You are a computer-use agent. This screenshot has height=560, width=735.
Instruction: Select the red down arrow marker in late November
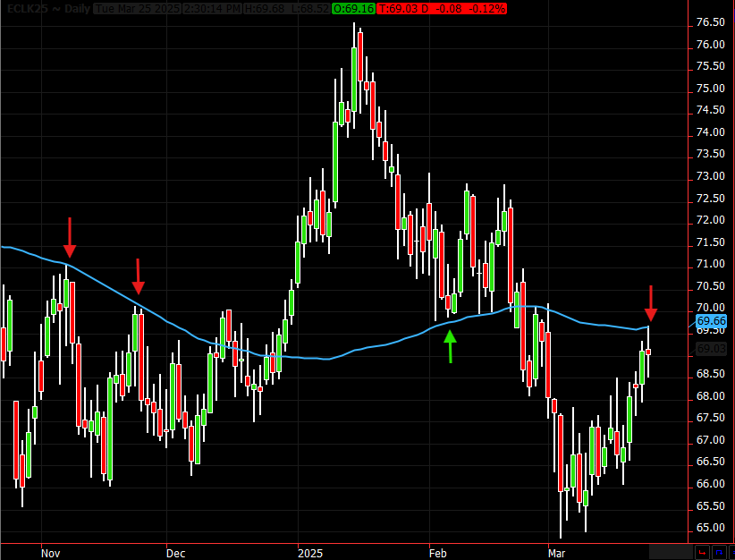click(138, 276)
